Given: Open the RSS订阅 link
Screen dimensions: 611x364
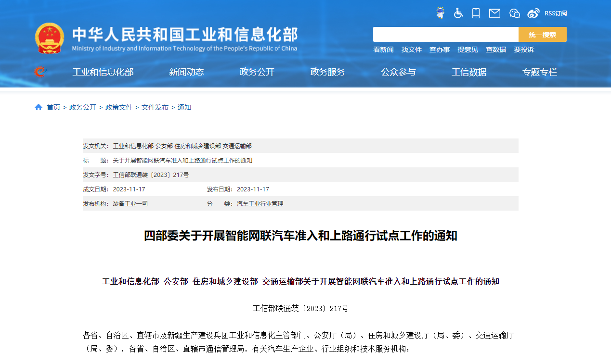Looking at the screenshot, I should click(x=556, y=13).
